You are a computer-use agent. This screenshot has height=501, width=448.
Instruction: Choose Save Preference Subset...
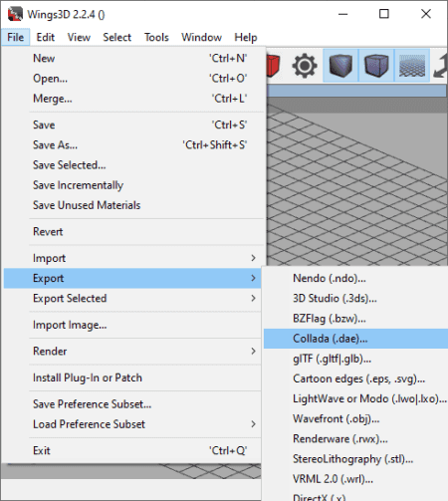(132, 404)
